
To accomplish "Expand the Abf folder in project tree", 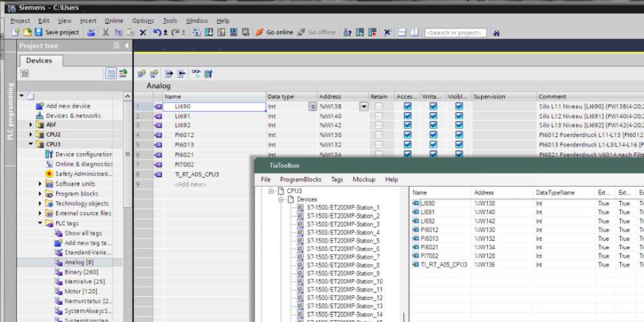I will pyautogui.click(x=31, y=124).
